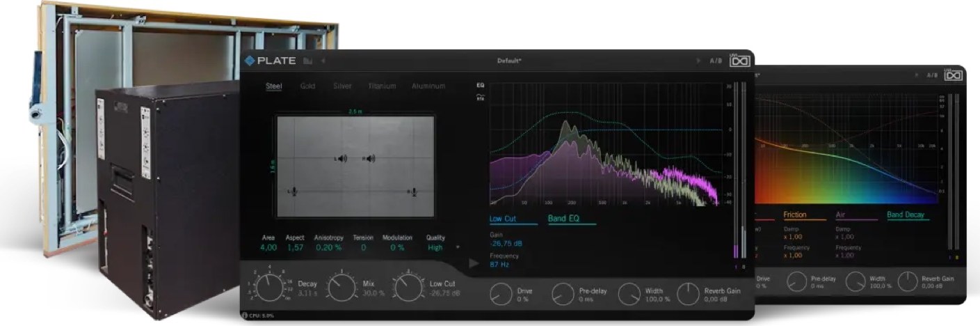The width and height of the screenshot is (980, 326).
Task: Click the Decay knob
Action: click(269, 287)
